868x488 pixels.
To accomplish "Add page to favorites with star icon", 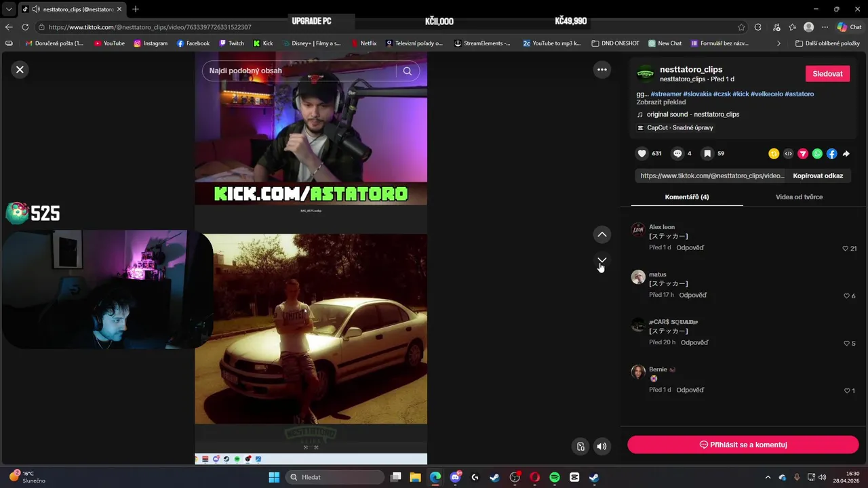I will tap(741, 27).
